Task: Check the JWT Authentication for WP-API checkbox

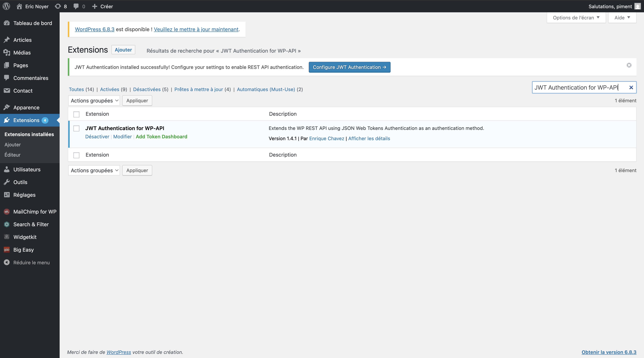Action: 77,128
